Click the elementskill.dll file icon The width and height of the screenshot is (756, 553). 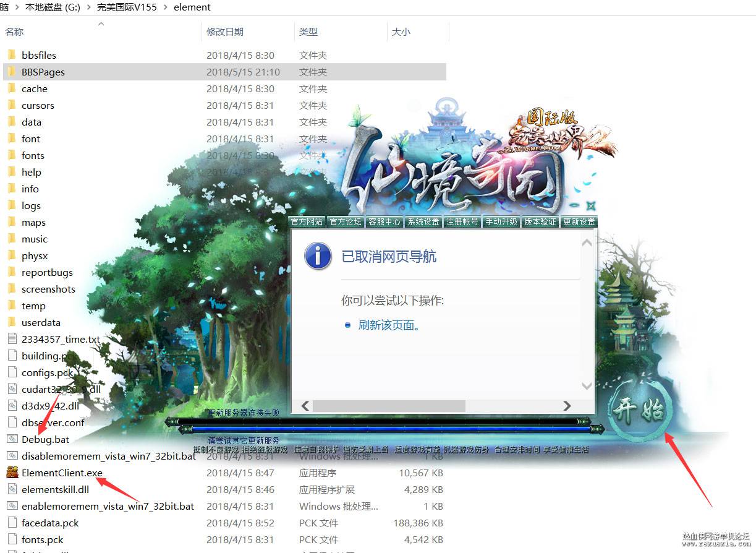pyautogui.click(x=12, y=489)
